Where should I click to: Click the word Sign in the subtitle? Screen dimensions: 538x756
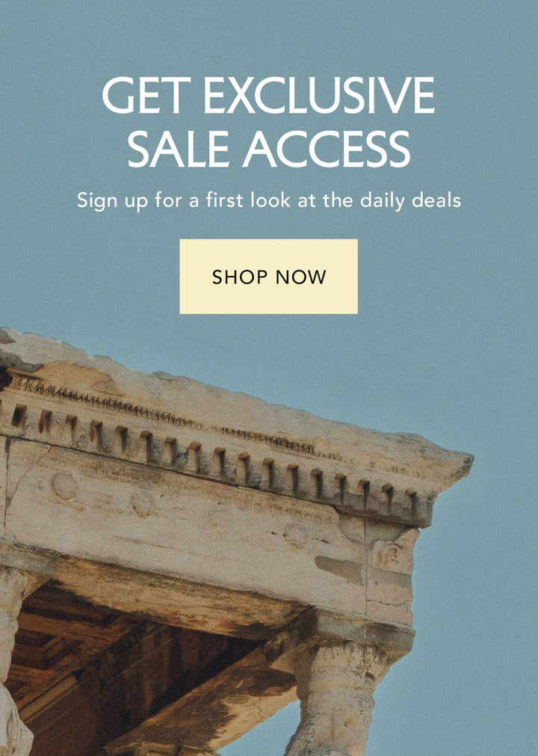[x=97, y=200]
